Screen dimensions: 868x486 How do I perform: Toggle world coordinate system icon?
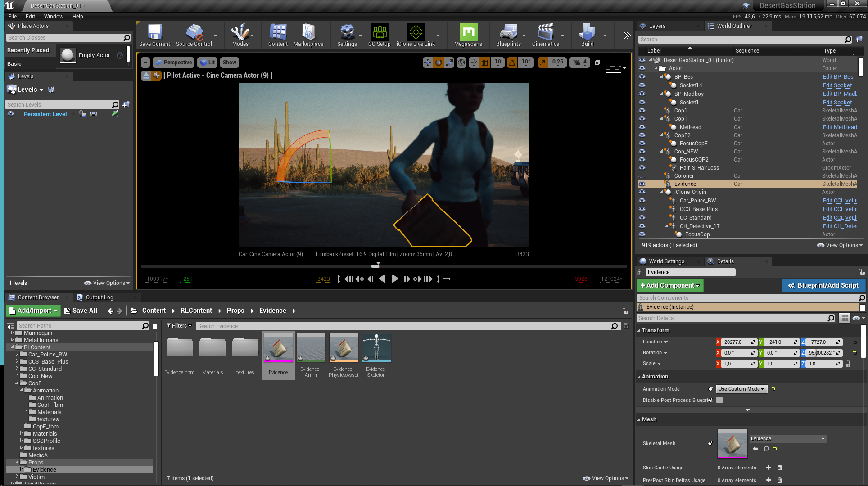coord(461,63)
